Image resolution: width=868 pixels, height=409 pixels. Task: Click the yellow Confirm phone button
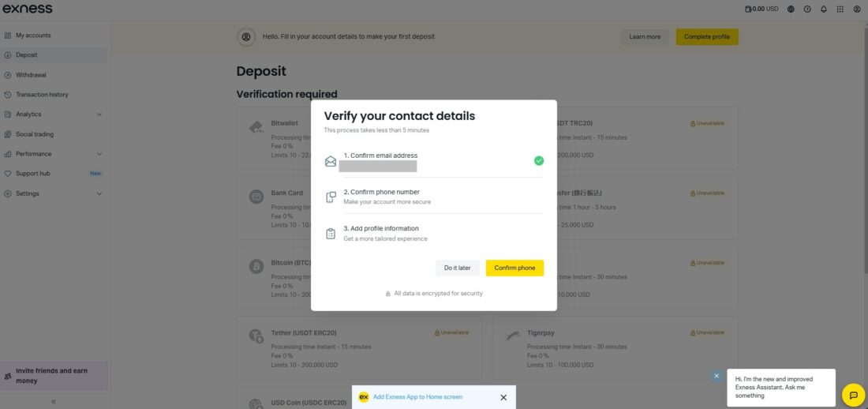pos(514,268)
